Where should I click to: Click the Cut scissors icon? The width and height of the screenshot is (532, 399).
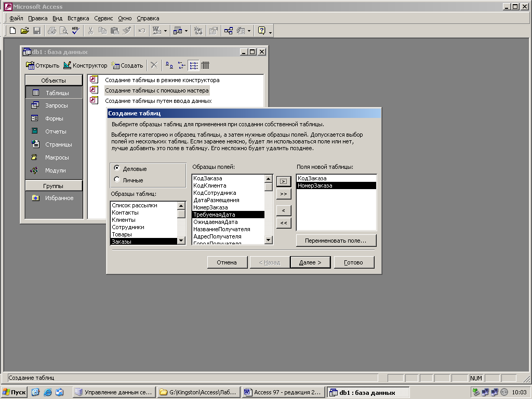(90, 31)
